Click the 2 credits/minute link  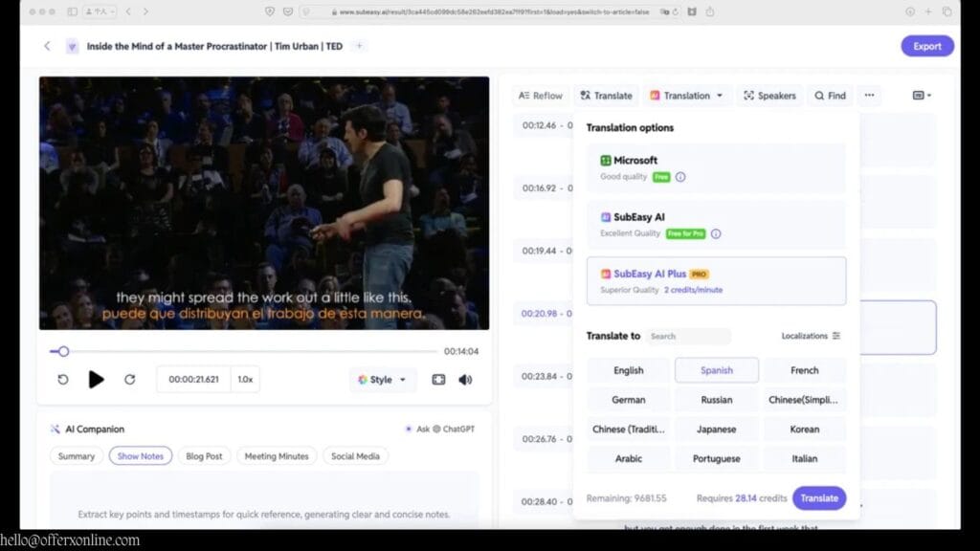coord(693,290)
